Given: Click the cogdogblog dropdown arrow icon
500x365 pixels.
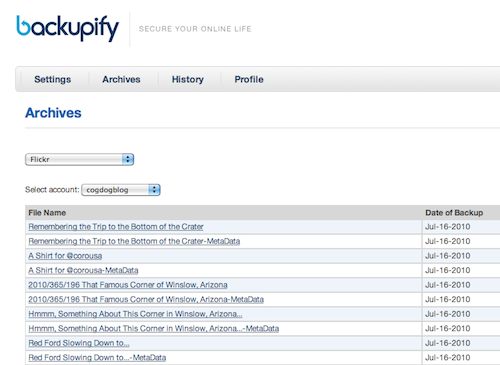Looking at the screenshot, I should click(x=154, y=190).
